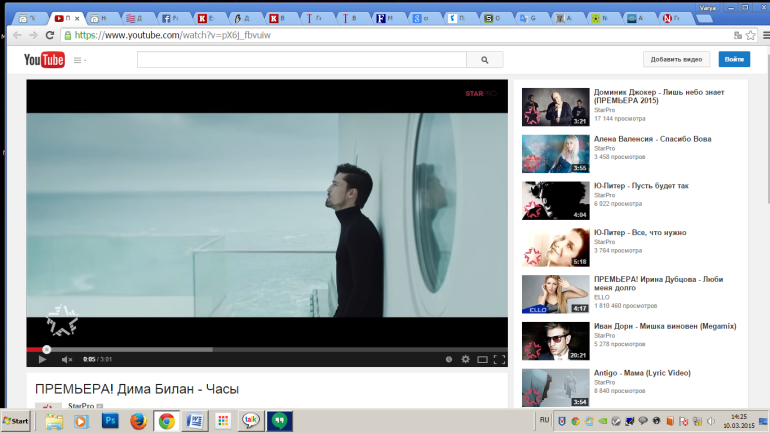
Task: Switch to the Google Translate tab
Action: coord(531,19)
